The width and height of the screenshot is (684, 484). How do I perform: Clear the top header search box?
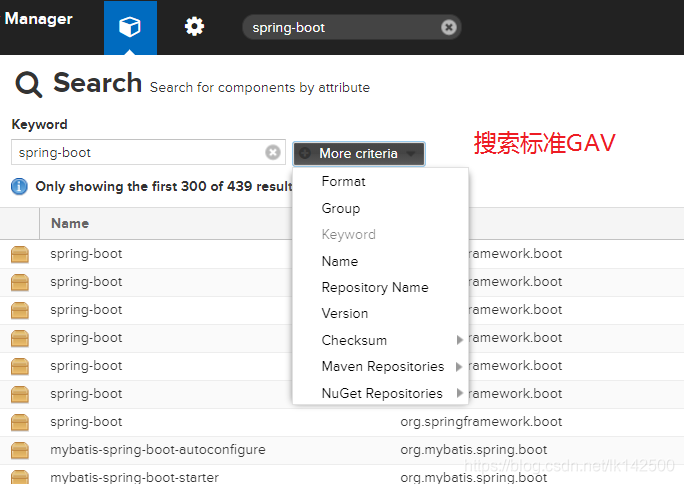pos(448,27)
